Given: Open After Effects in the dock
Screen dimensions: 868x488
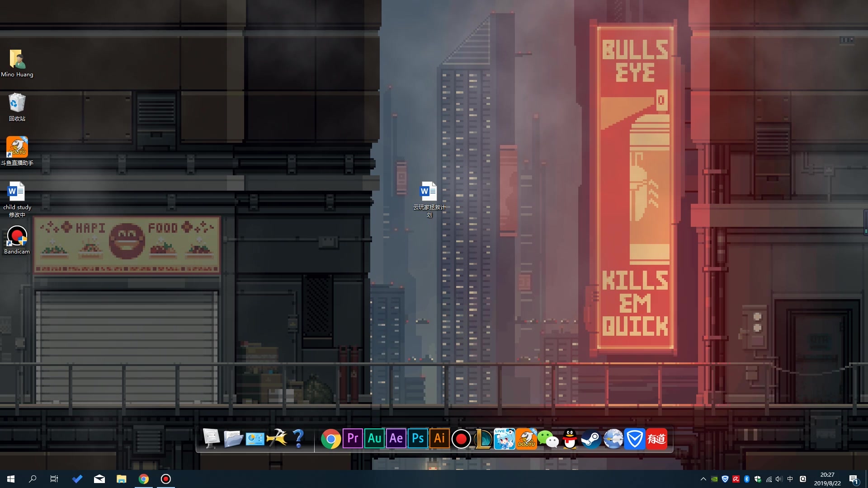Looking at the screenshot, I should click(396, 439).
